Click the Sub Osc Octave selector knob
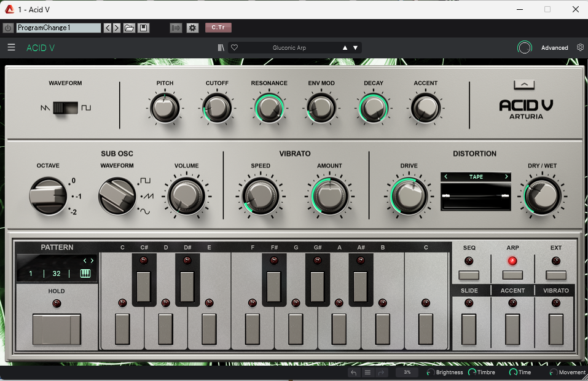Image resolution: width=588 pixels, height=381 pixels. click(x=48, y=196)
